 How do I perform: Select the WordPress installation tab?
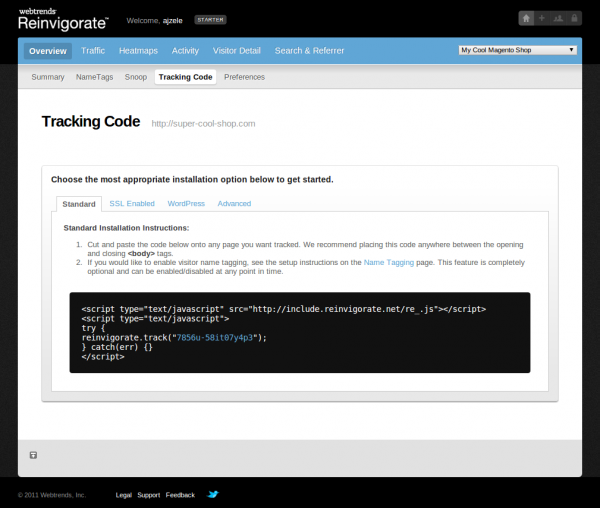pyautogui.click(x=186, y=204)
